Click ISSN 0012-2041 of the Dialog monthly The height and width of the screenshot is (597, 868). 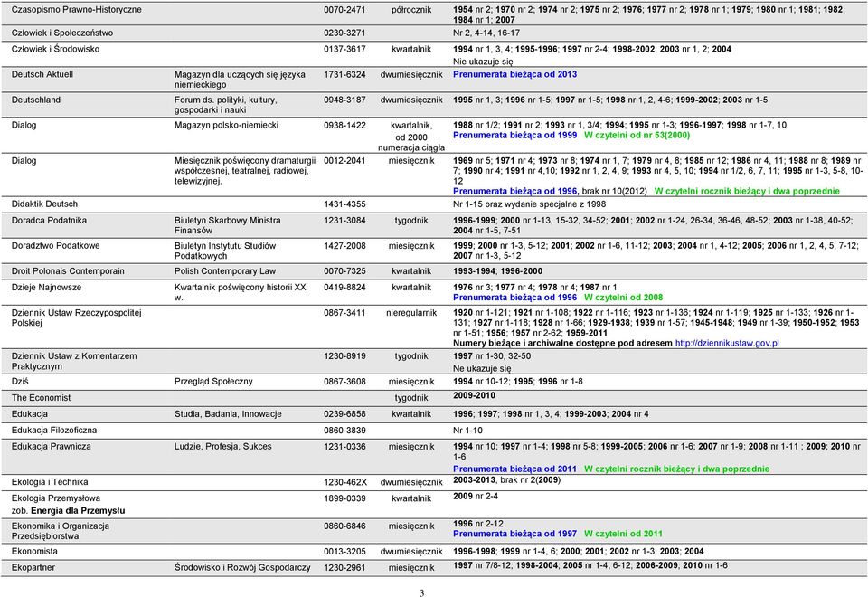(x=344, y=161)
